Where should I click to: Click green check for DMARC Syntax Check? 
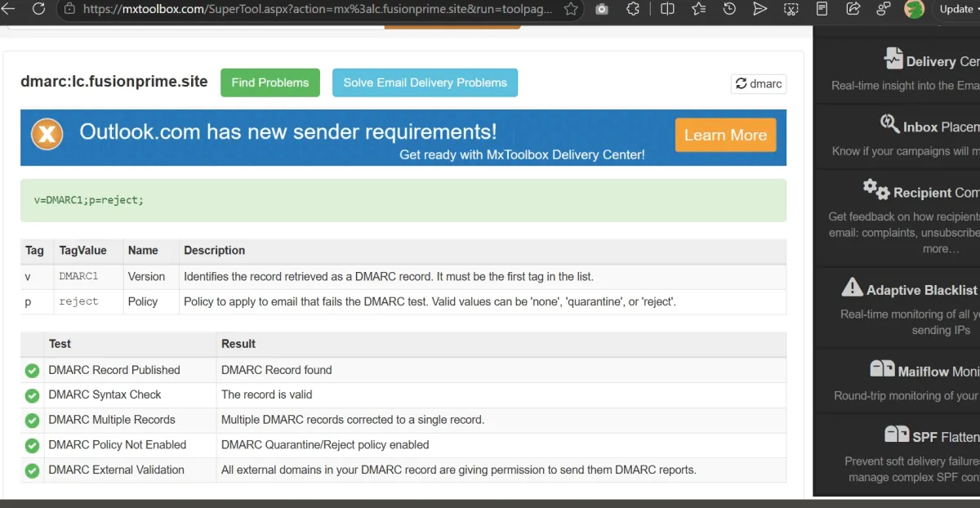[x=32, y=395]
